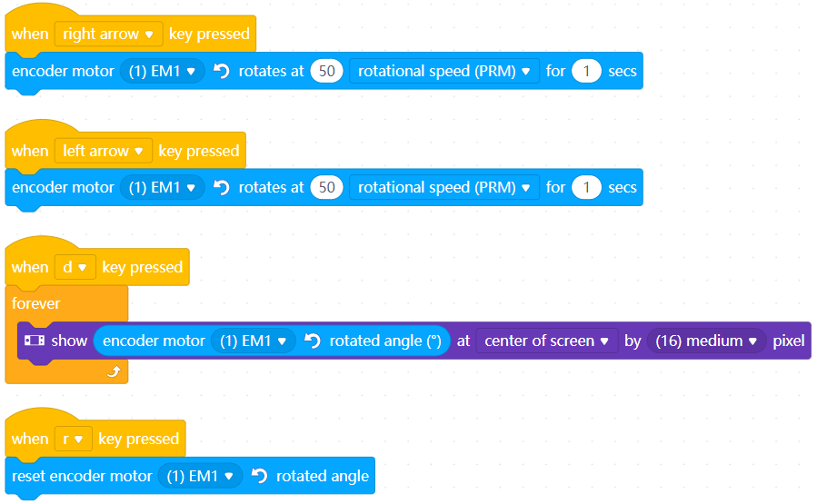This screenshot has width=817, height=504.
Task: Click rotation icon in reset encoder block
Action: (259, 476)
